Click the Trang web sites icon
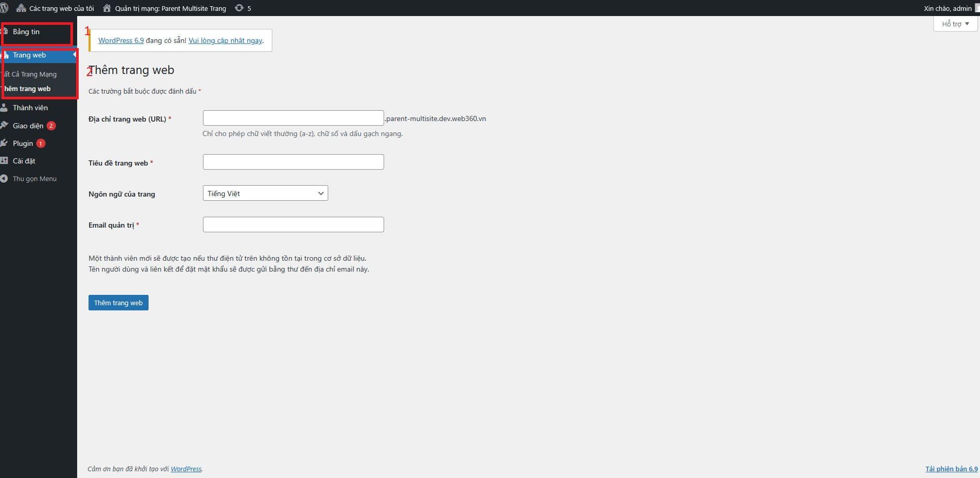The height and width of the screenshot is (478, 980). coord(5,55)
